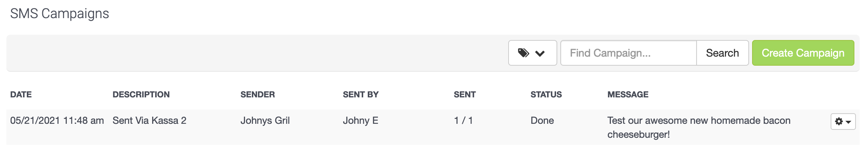Click the Done status cell
The height and width of the screenshot is (154, 868).
(x=542, y=120)
